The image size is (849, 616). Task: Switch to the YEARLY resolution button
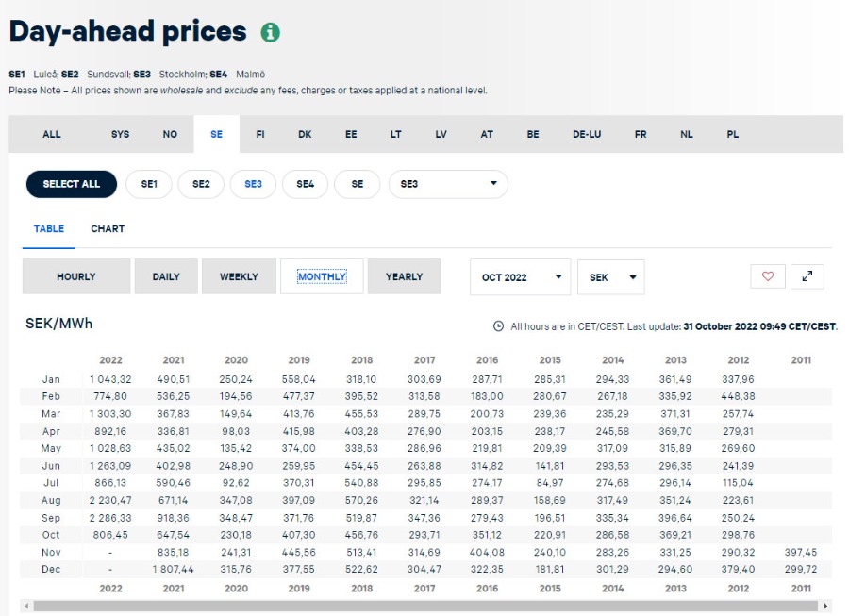click(404, 276)
